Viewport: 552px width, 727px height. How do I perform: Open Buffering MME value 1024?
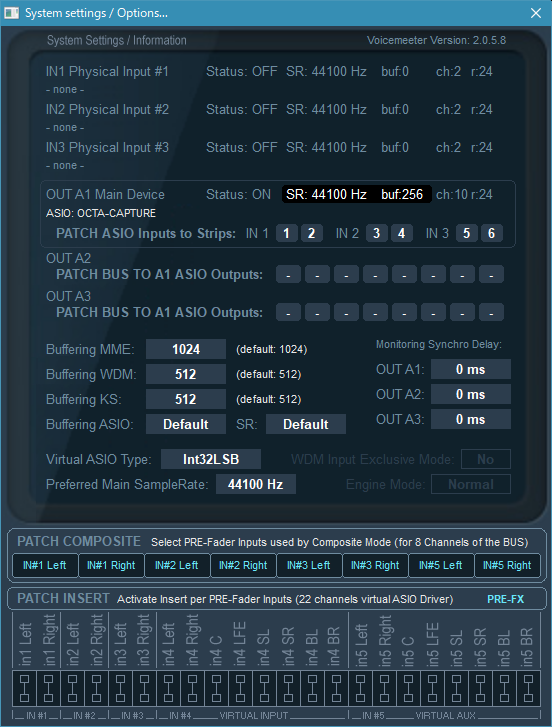186,349
